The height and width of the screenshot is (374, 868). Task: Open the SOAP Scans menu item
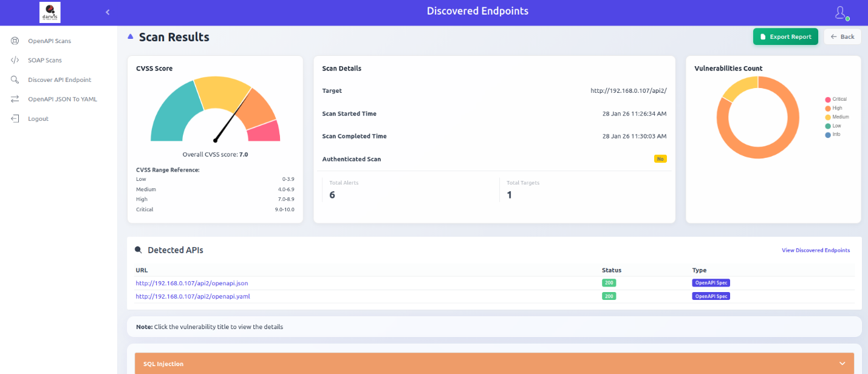click(x=45, y=61)
